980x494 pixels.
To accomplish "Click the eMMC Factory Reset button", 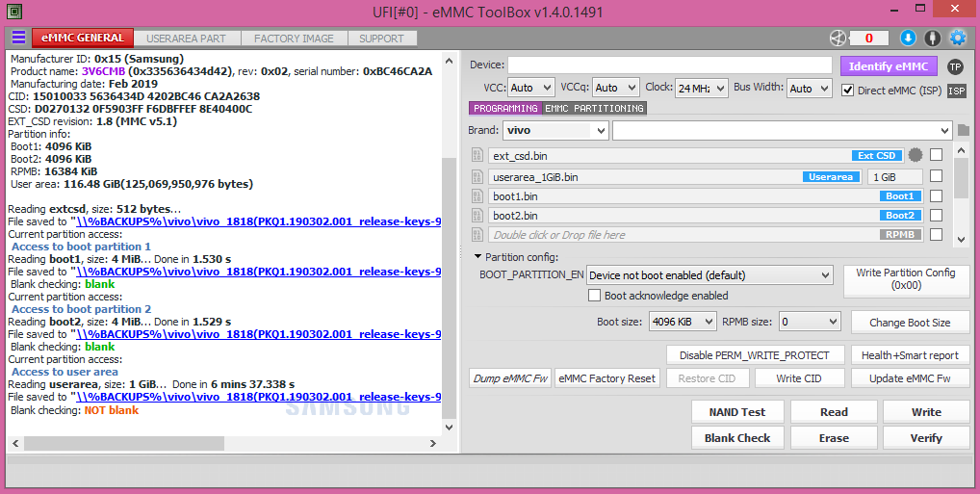I will click(606, 378).
